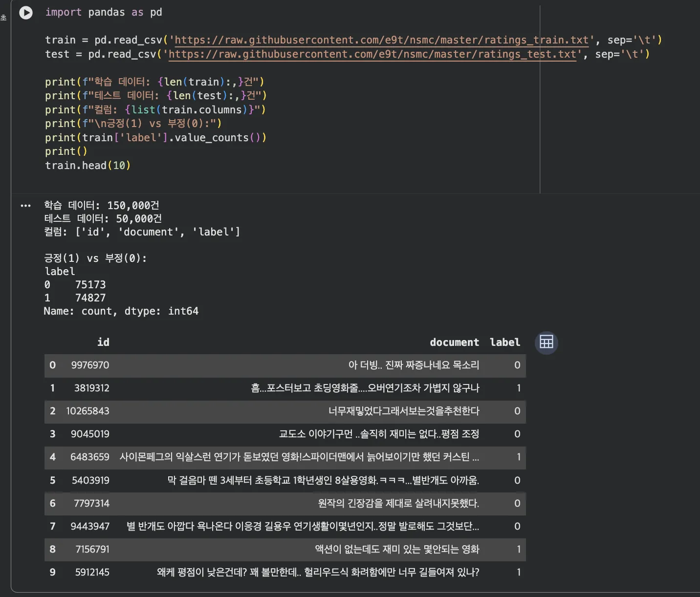Click the empty print() code line
This screenshot has width=700, height=597.
(66, 151)
